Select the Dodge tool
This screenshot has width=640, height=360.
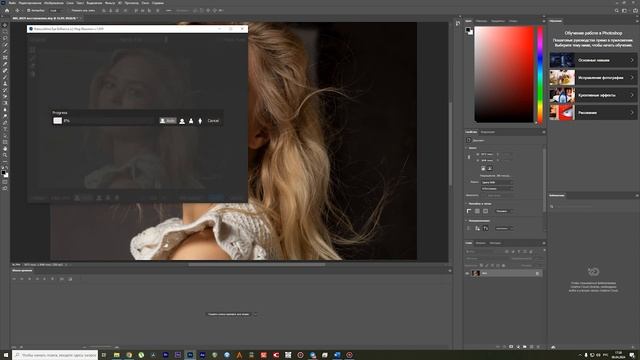(x=5, y=116)
